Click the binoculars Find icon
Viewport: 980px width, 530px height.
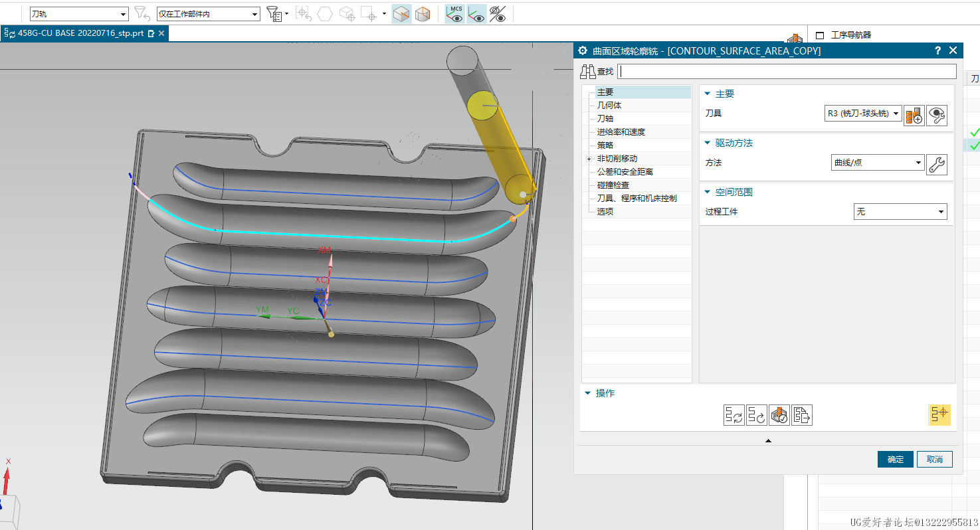tap(588, 72)
